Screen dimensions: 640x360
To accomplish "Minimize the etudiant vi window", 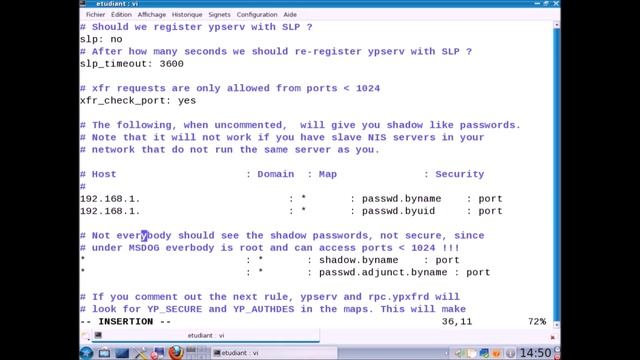I will tap(537, 3).
